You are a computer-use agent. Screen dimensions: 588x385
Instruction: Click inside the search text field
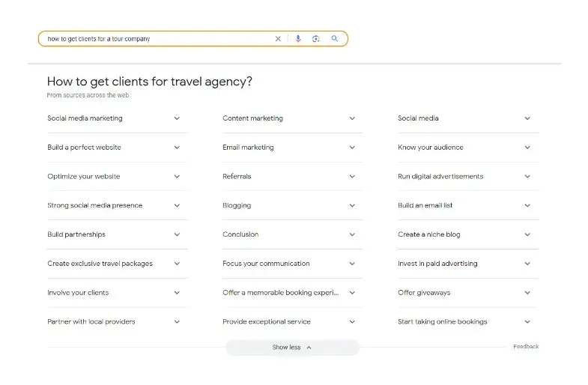point(157,39)
